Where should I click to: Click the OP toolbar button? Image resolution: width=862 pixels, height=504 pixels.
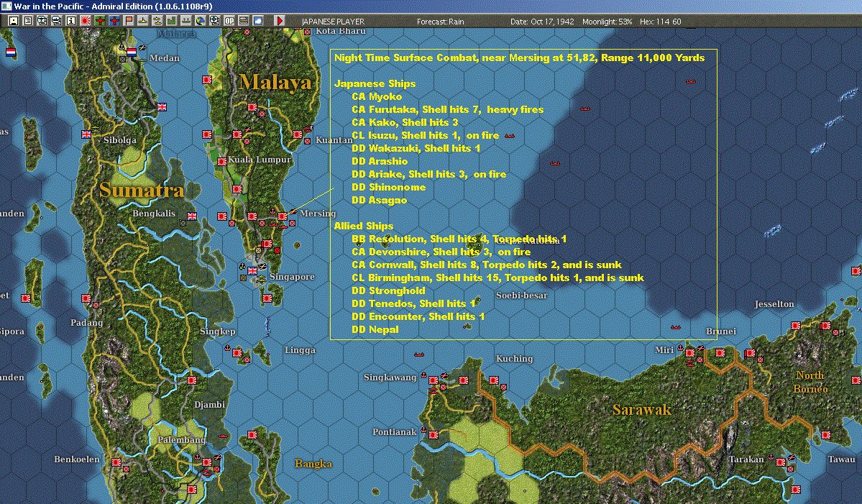point(229,21)
